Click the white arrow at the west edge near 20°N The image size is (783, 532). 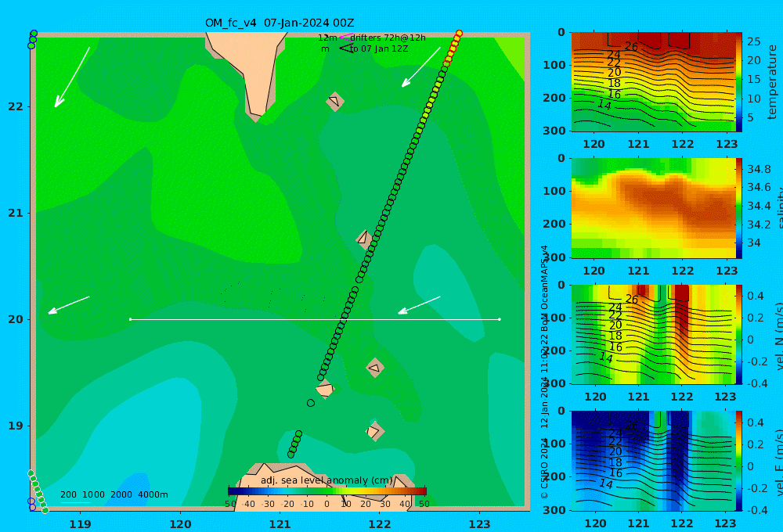[69, 305]
